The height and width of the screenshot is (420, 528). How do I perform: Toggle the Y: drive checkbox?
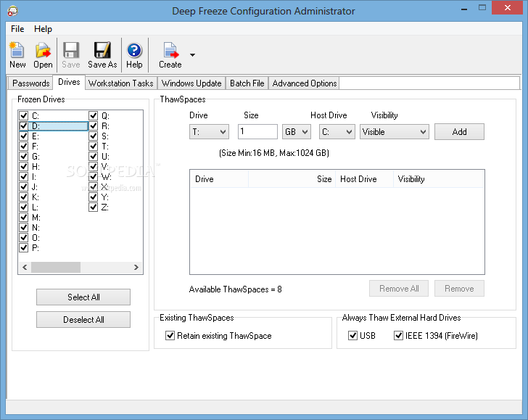[x=94, y=197]
